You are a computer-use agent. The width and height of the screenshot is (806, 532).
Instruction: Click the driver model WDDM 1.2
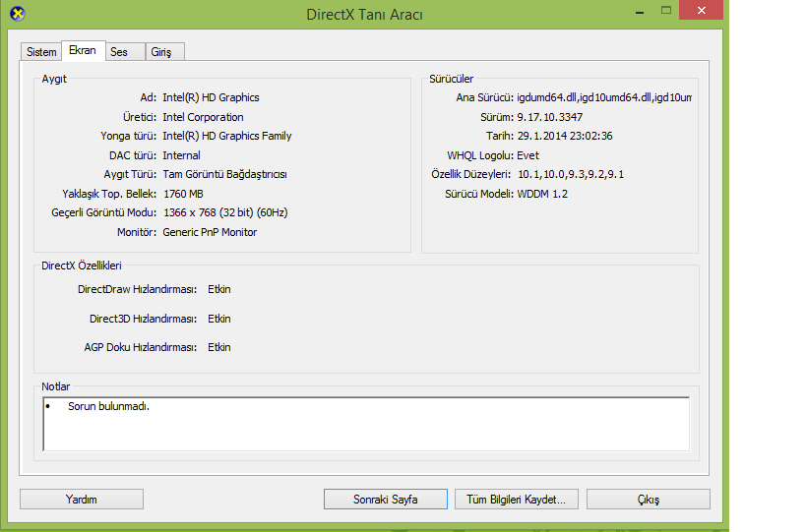(542, 194)
